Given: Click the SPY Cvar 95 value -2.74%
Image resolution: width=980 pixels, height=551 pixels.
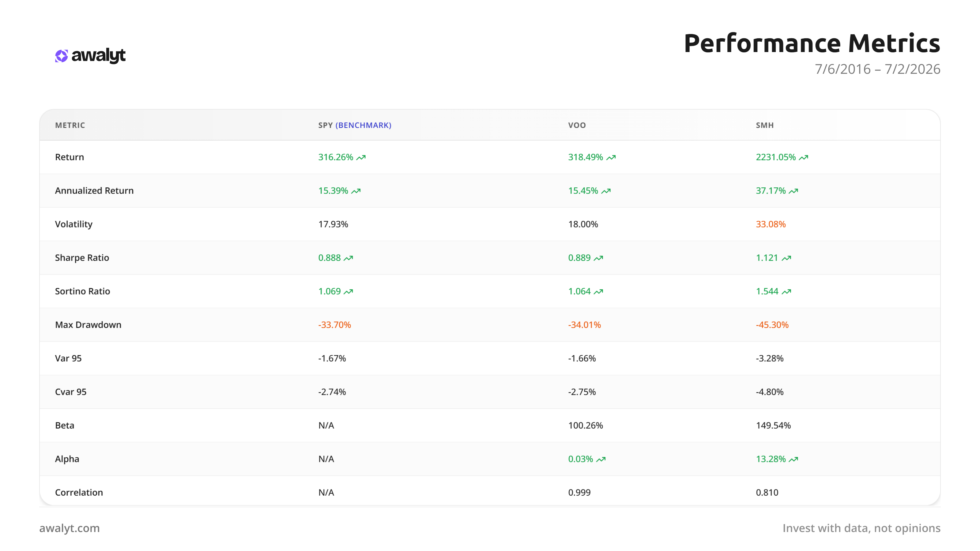Looking at the screenshot, I should 332,392.
